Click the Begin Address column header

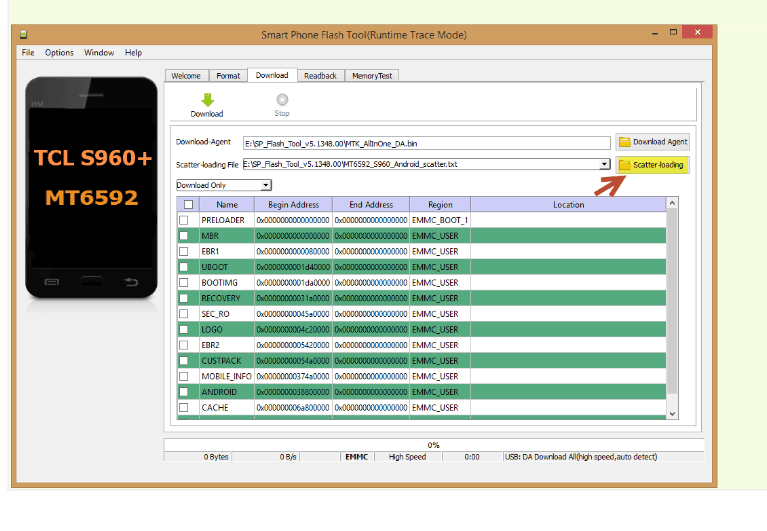pyautogui.click(x=293, y=205)
